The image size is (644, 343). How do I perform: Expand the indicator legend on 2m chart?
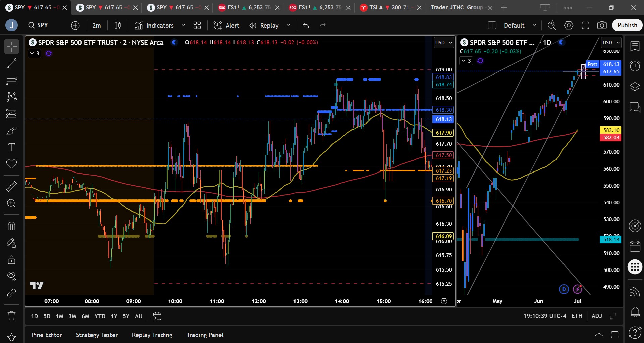coord(34,53)
